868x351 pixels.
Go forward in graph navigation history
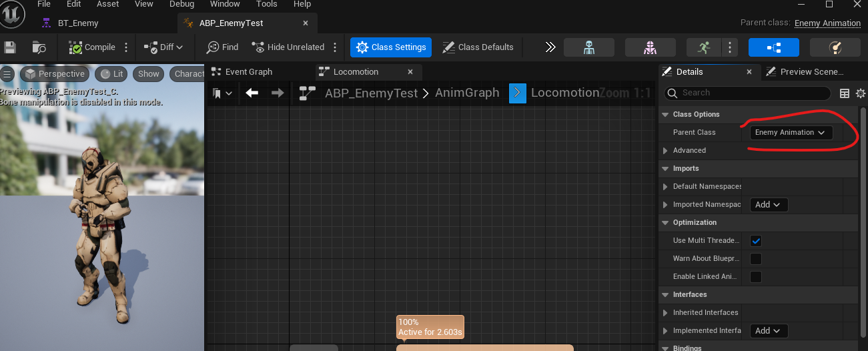coord(278,93)
